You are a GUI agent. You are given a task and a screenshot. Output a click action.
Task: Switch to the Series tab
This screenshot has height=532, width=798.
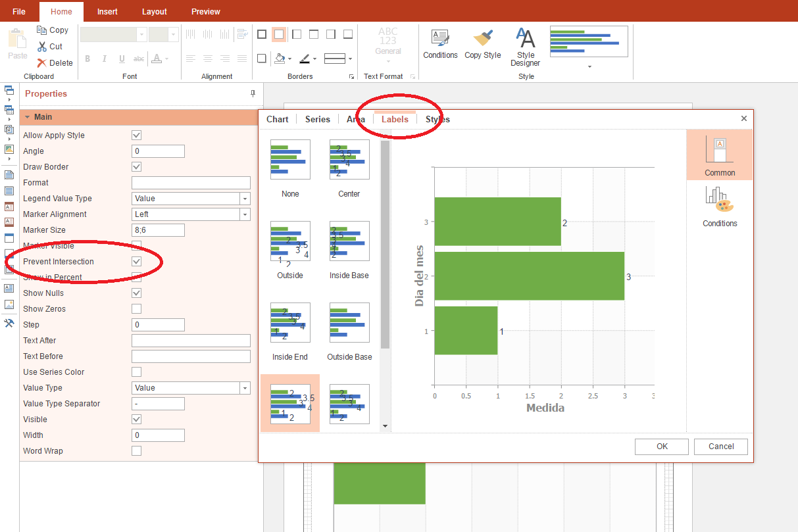click(317, 119)
